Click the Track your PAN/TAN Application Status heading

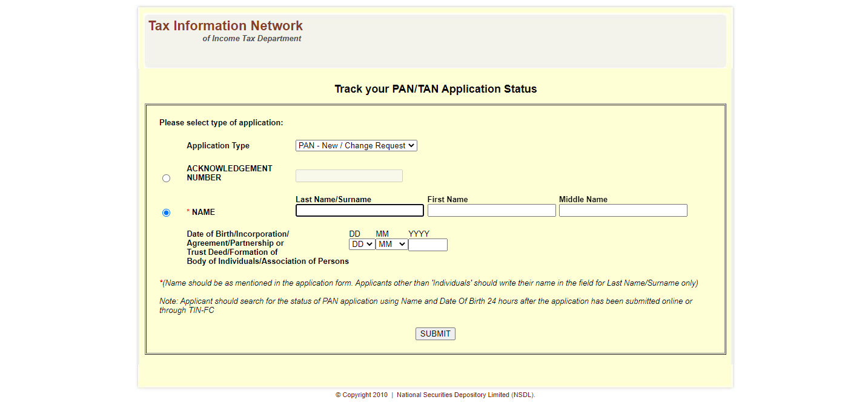click(436, 89)
